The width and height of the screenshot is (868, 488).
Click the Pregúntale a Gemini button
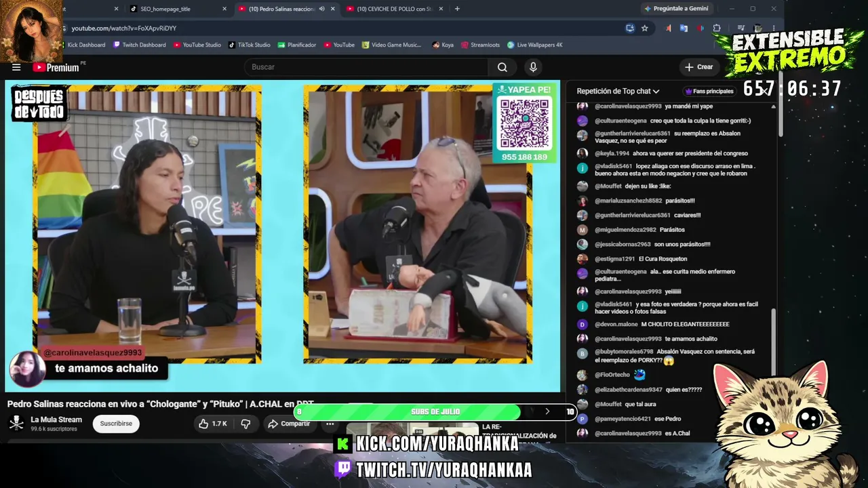(676, 9)
